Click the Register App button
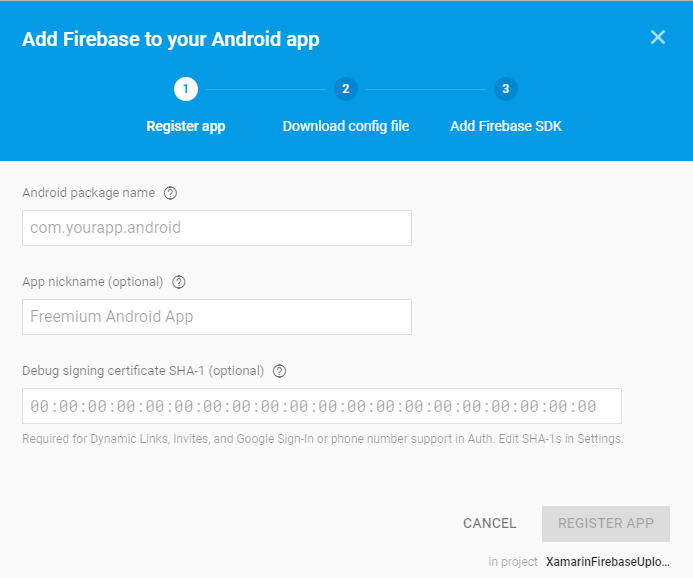Viewport: 693px width, 578px height. [x=605, y=523]
